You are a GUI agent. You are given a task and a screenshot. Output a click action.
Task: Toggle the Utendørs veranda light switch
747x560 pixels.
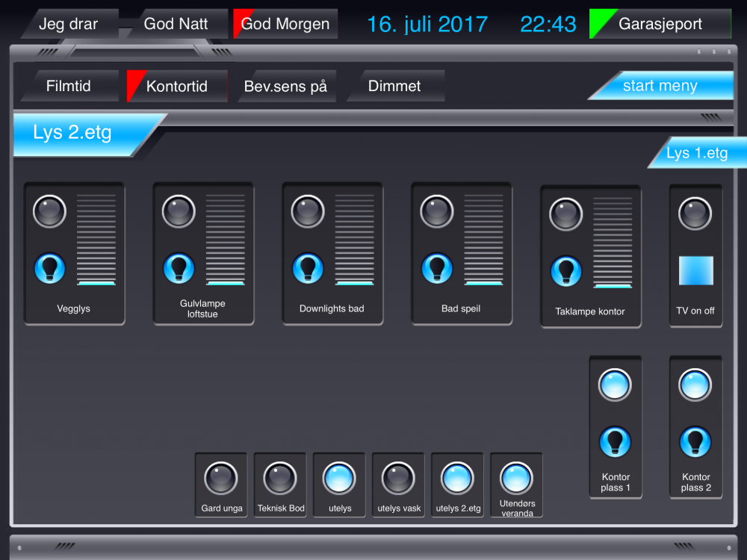tap(516, 478)
